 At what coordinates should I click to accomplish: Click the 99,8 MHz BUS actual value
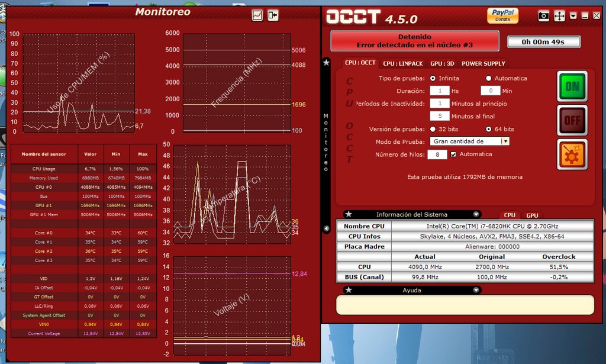425,277
